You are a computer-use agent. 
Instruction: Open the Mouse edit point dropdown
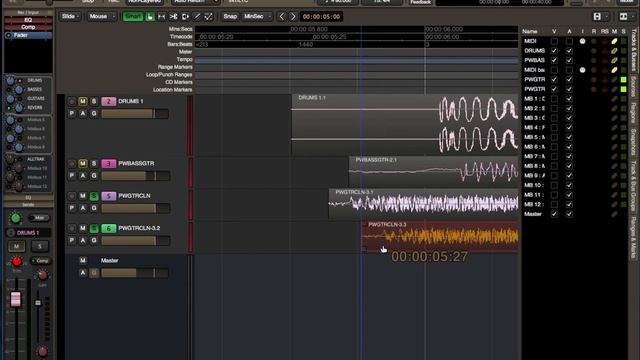(x=101, y=17)
